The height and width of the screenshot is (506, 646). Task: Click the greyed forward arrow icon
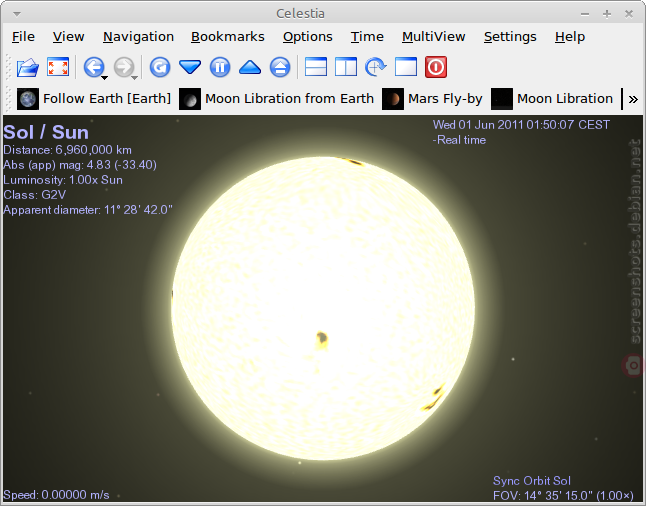pos(124,67)
